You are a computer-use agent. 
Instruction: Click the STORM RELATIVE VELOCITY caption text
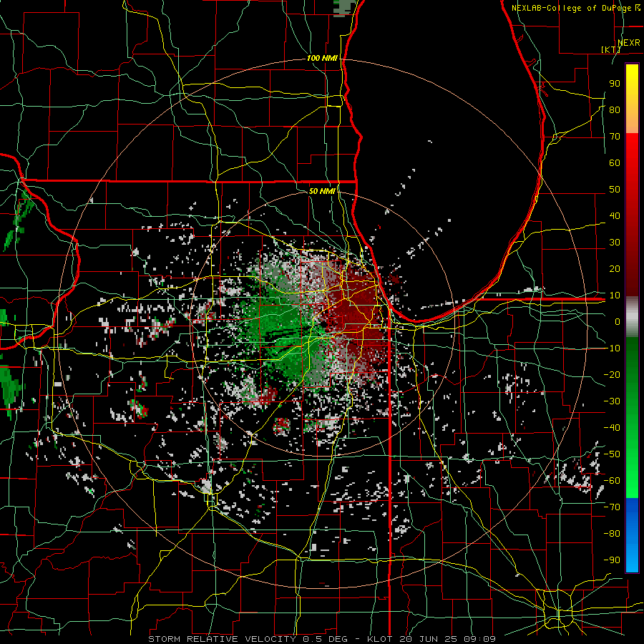pyautogui.click(x=222, y=639)
